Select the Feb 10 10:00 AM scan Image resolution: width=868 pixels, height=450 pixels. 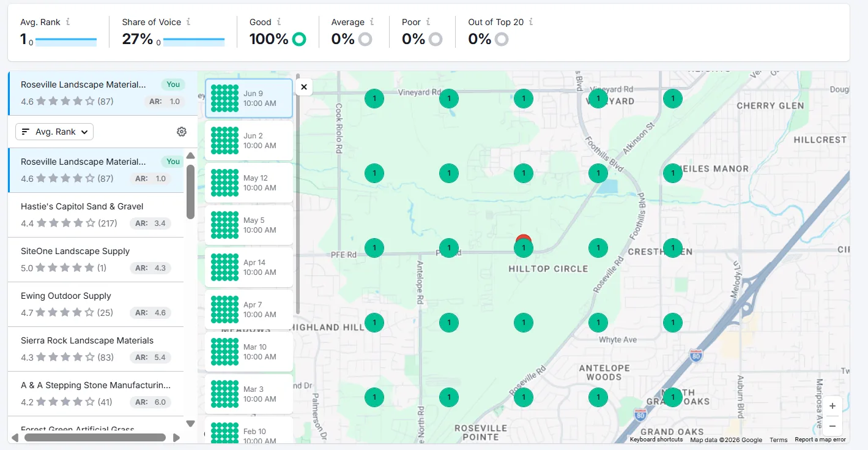(x=249, y=430)
